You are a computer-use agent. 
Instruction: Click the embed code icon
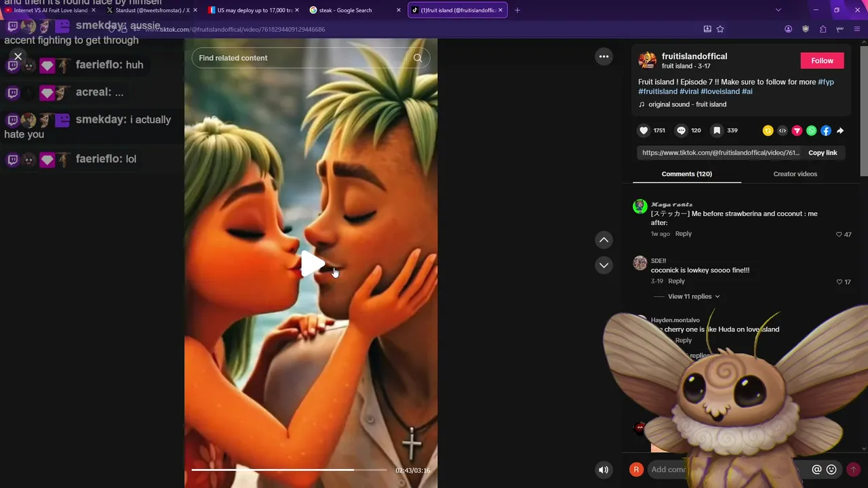click(x=783, y=131)
